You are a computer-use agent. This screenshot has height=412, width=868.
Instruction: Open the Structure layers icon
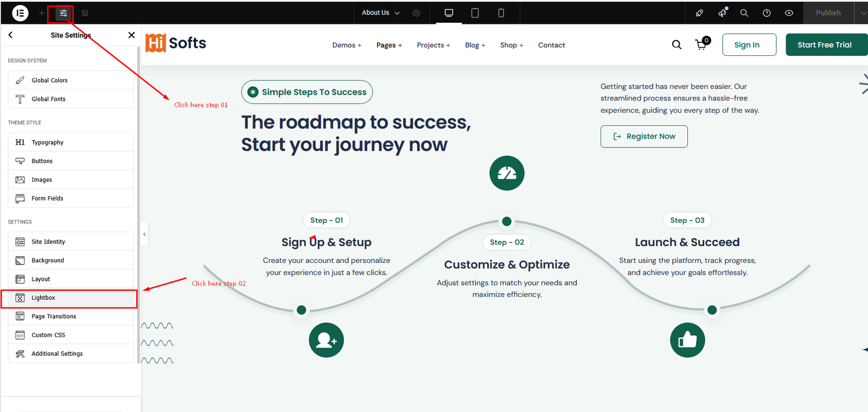pyautogui.click(x=85, y=13)
